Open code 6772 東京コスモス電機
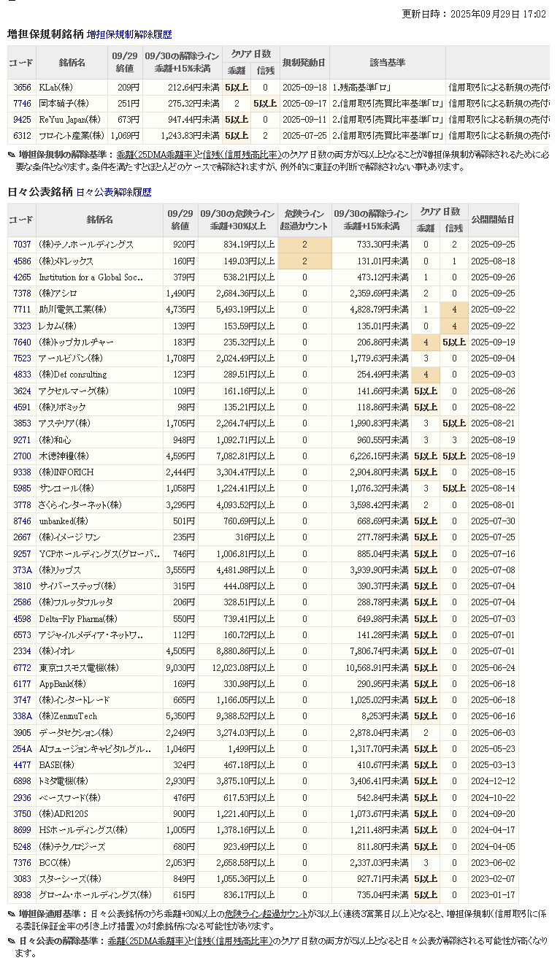The image size is (560, 963). coord(22,667)
